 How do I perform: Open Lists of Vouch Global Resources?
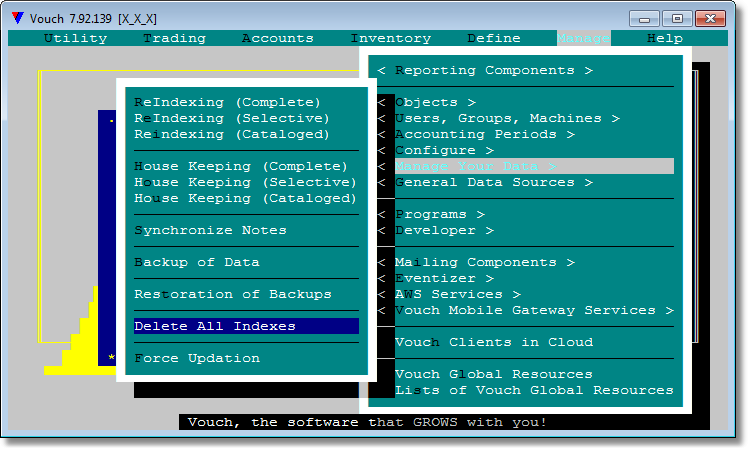coord(534,390)
